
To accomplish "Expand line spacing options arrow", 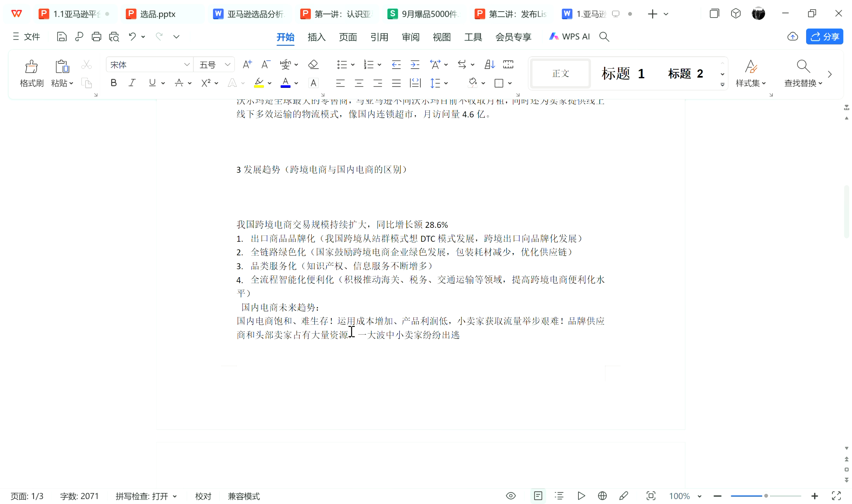I will pos(446,83).
